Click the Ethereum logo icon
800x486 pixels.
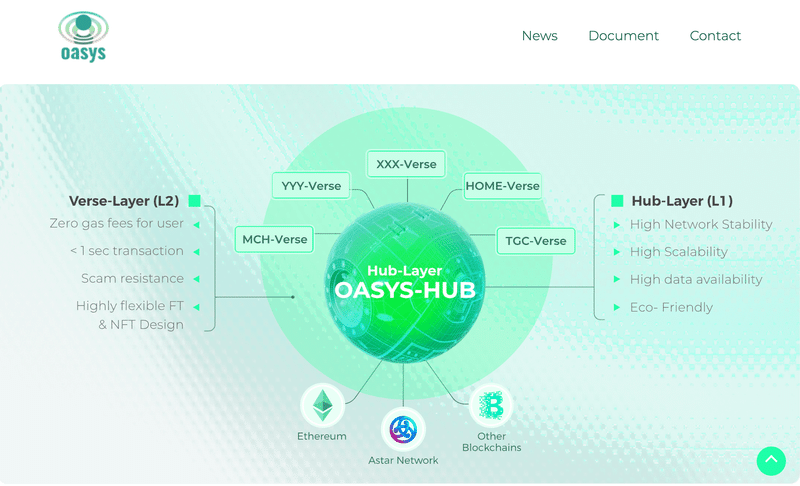(x=322, y=405)
